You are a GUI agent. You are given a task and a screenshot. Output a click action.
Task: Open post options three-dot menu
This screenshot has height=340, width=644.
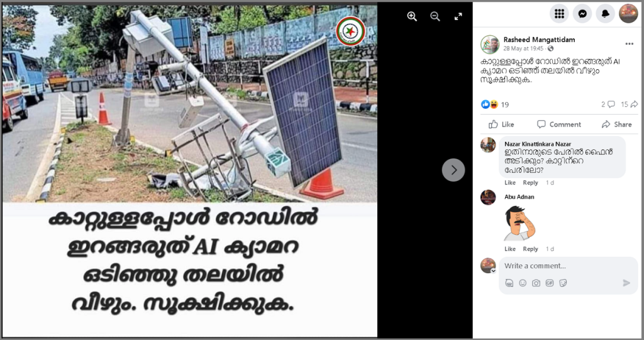click(x=629, y=44)
